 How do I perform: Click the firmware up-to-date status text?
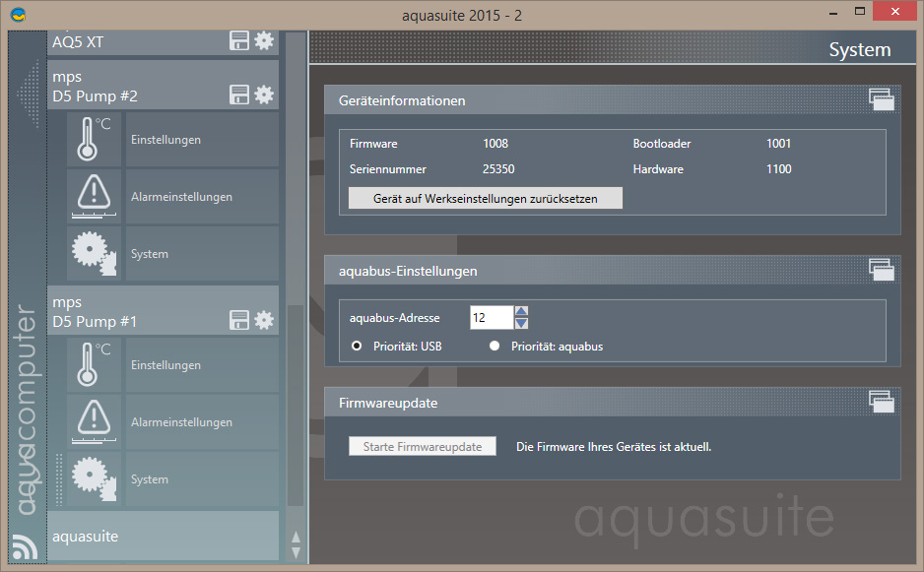tap(614, 447)
